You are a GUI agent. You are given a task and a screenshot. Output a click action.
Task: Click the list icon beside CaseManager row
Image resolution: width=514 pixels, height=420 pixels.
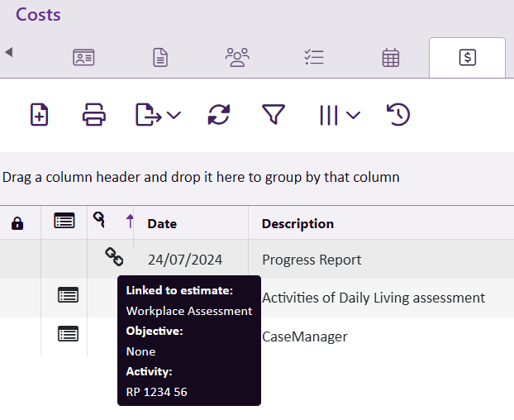69,334
